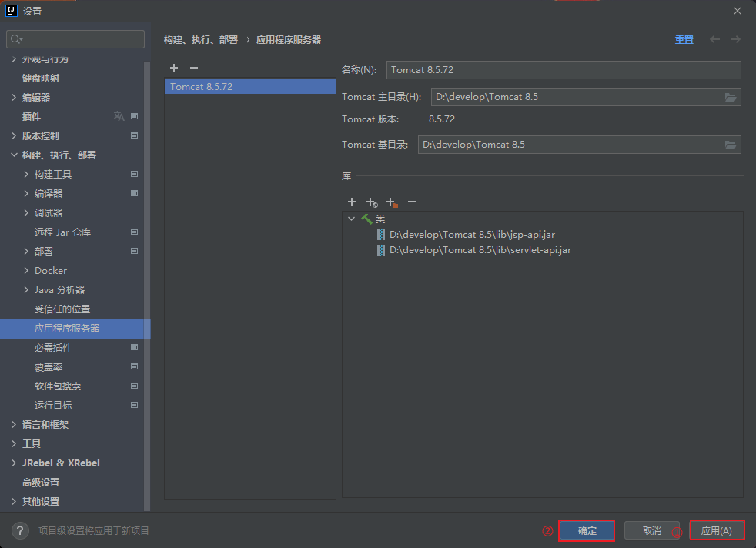
Task: Click the 取消 button
Action: coord(652,530)
